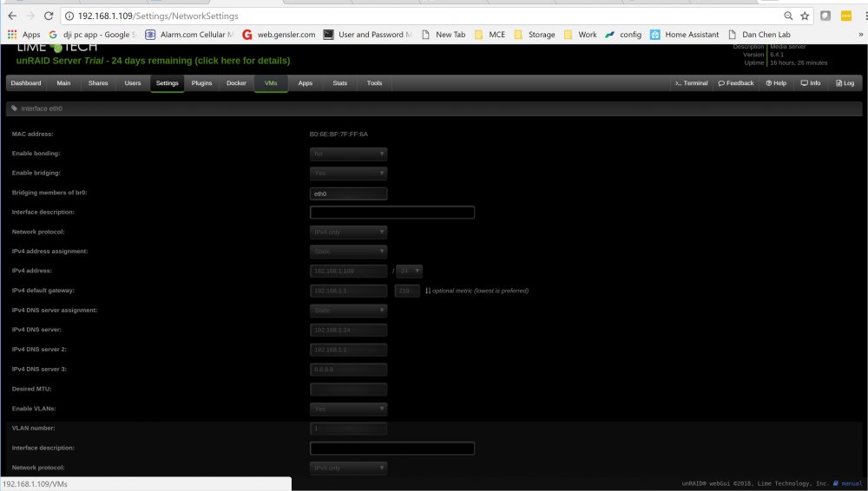This screenshot has height=491, width=868.
Task: Open the Stats tab
Action: point(340,83)
